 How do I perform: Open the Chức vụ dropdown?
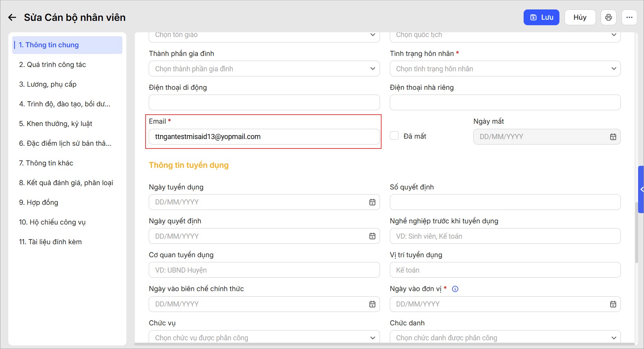[264, 338]
